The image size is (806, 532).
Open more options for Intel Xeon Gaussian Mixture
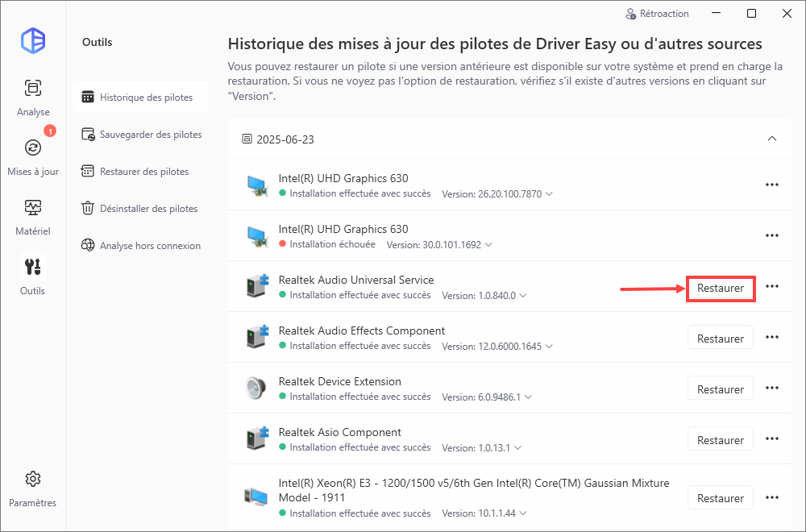click(772, 497)
